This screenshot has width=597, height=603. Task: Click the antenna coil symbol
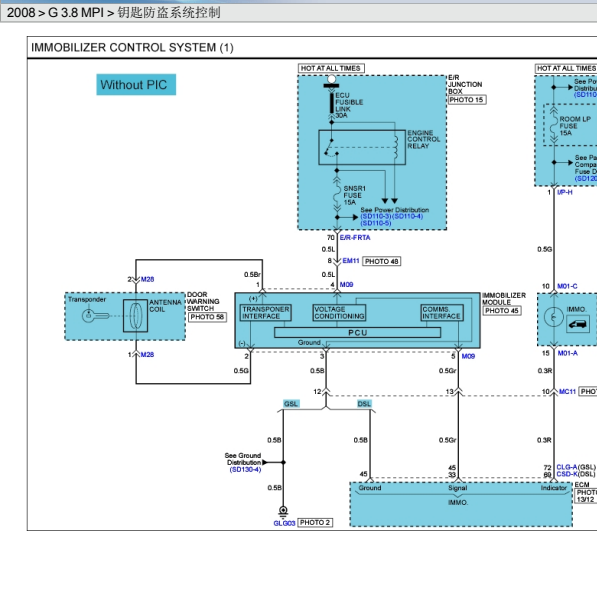[135, 316]
